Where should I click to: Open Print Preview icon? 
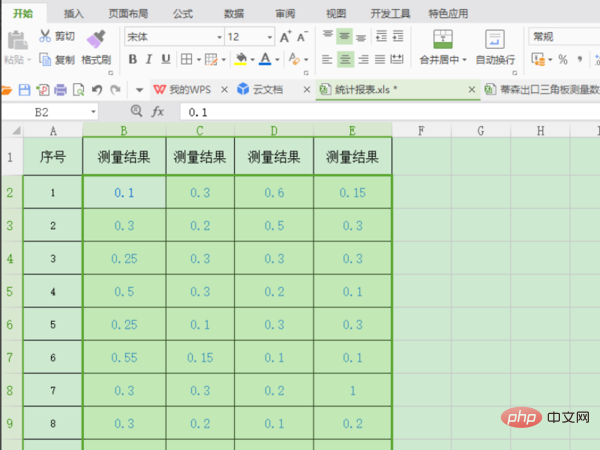click(x=78, y=90)
